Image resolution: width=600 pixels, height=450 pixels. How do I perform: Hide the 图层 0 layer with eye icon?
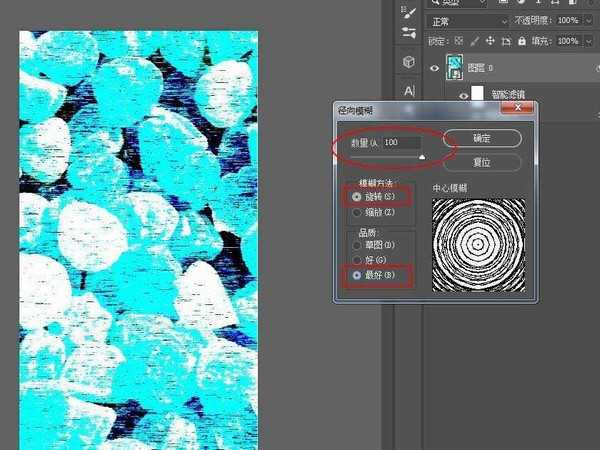point(434,69)
